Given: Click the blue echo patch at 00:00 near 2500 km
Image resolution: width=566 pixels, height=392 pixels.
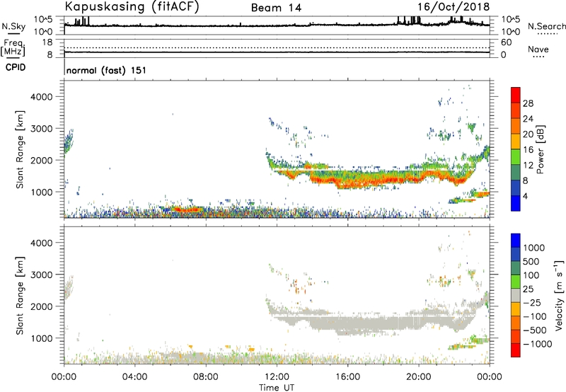Looking at the screenshot, I should click(69, 141).
